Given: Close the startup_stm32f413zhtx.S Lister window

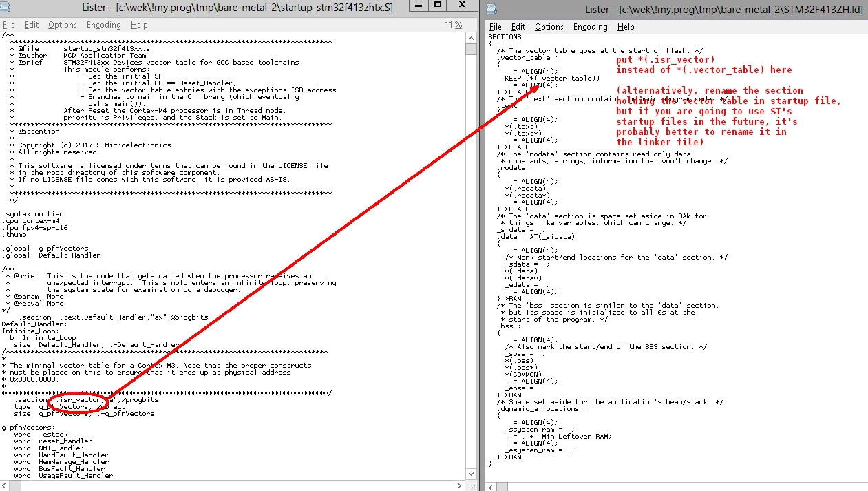Looking at the screenshot, I should click(463, 5).
